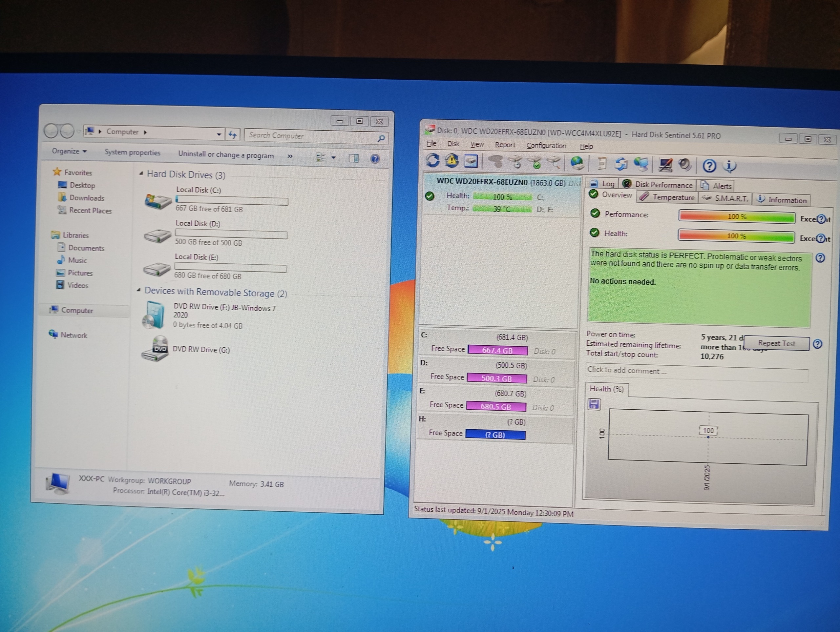
Task: Click the send report envelope icon
Action: pyautogui.click(x=621, y=164)
